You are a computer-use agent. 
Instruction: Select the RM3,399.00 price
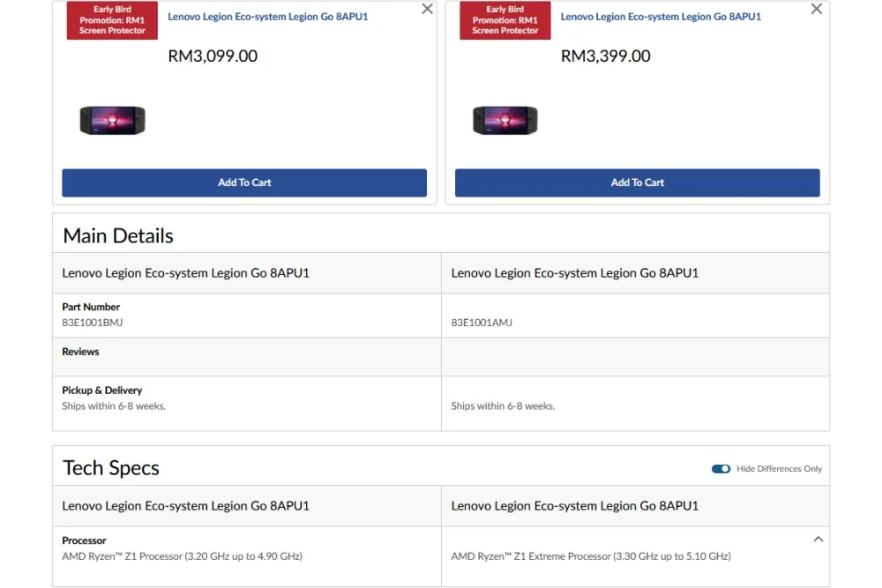click(605, 56)
